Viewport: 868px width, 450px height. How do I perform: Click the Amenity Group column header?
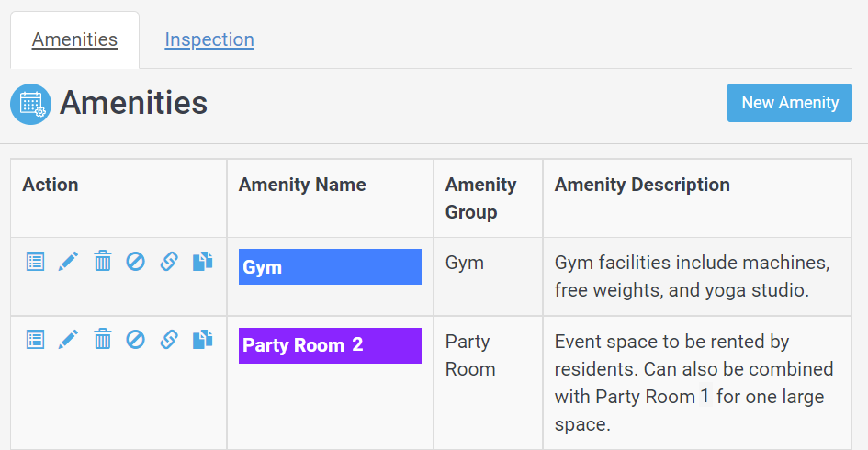tap(480, 198)
